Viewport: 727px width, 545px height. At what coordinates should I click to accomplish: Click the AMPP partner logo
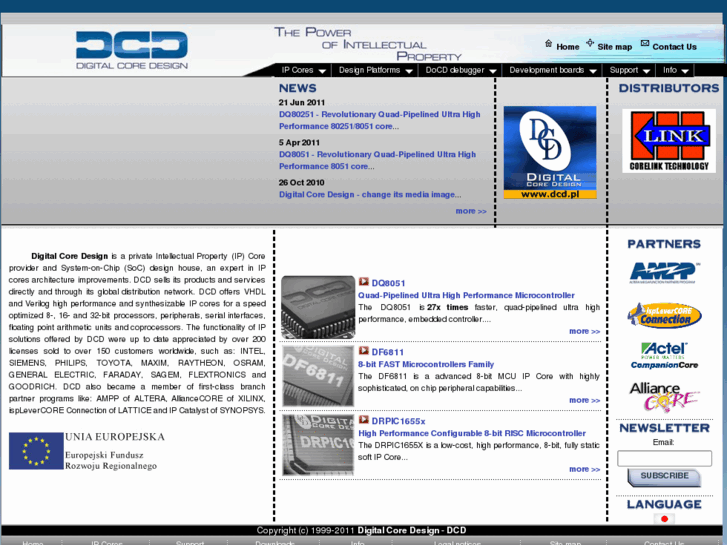tap(664, 272)
